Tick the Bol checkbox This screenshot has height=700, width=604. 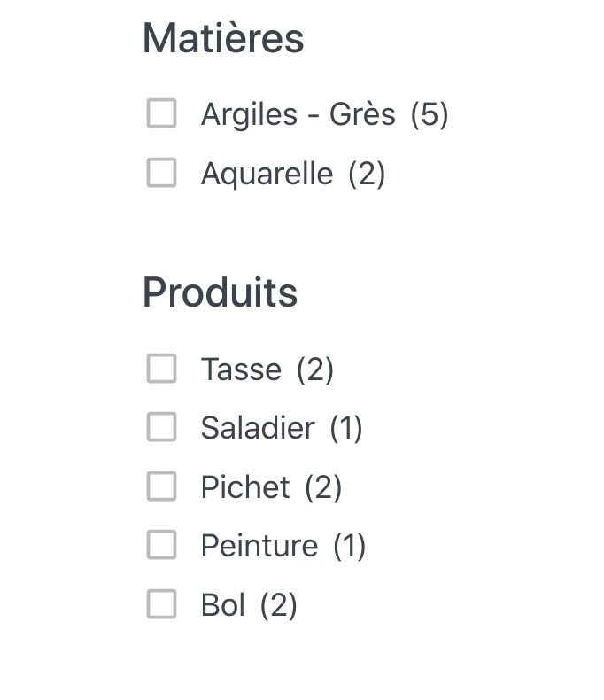coord(161,604)
